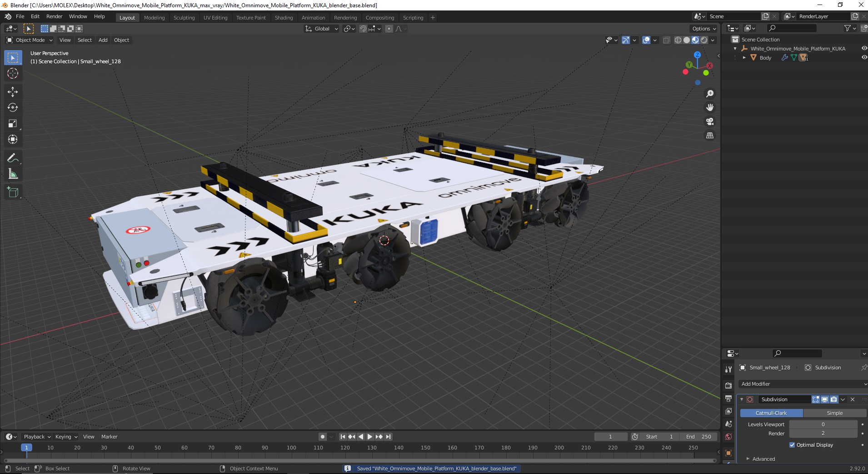The height and width of the screenshot is (474, 868).
Task: Switch to the Shading workspace tab
Action: 284,18
